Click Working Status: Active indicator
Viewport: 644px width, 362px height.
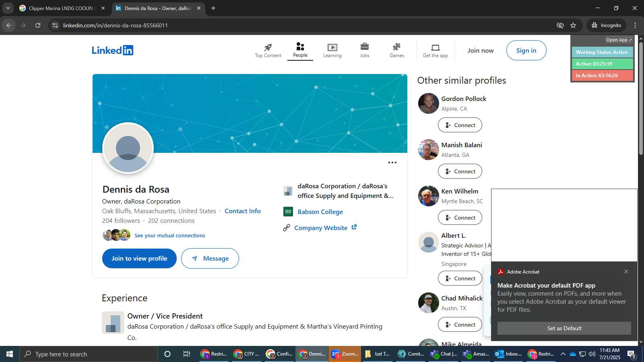pos(602,52)
